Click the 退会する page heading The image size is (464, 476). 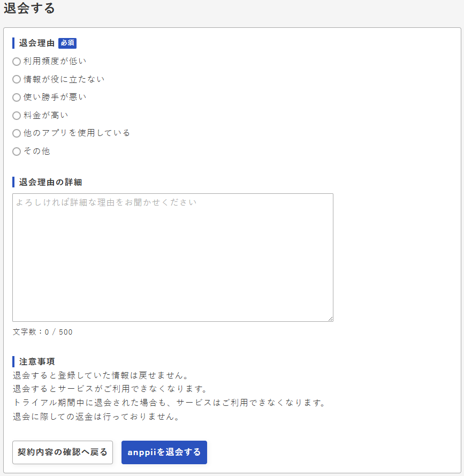pyautogui.click(x=29, y=8)
